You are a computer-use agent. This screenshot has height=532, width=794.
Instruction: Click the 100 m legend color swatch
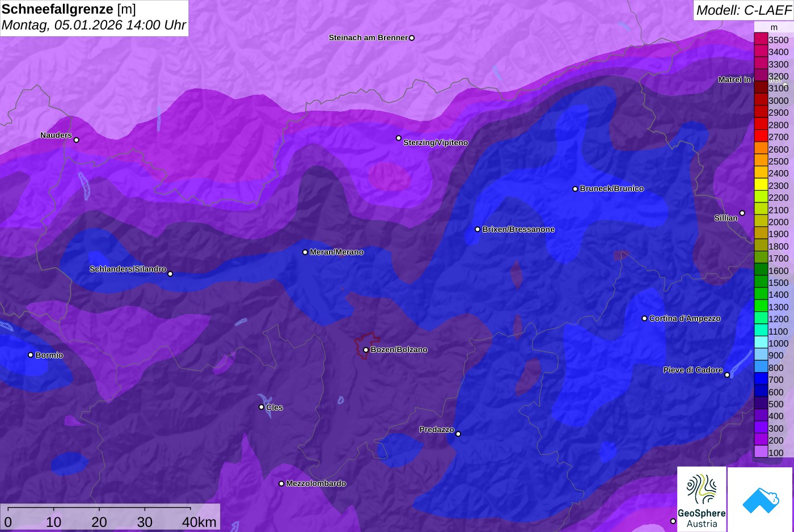click(x=761, y=452)
